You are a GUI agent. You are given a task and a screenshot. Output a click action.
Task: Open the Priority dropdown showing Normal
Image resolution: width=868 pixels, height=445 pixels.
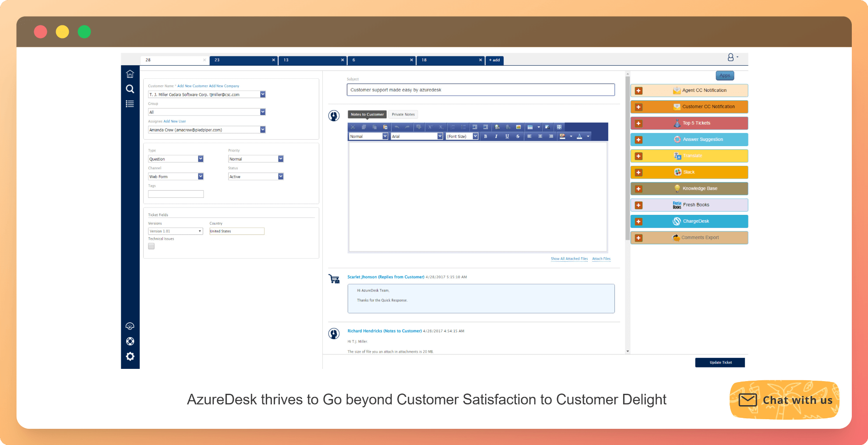[281, 158]
